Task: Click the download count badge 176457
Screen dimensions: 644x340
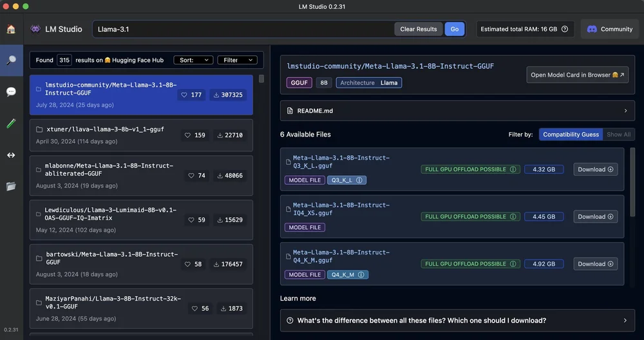Action: [229, 264]
